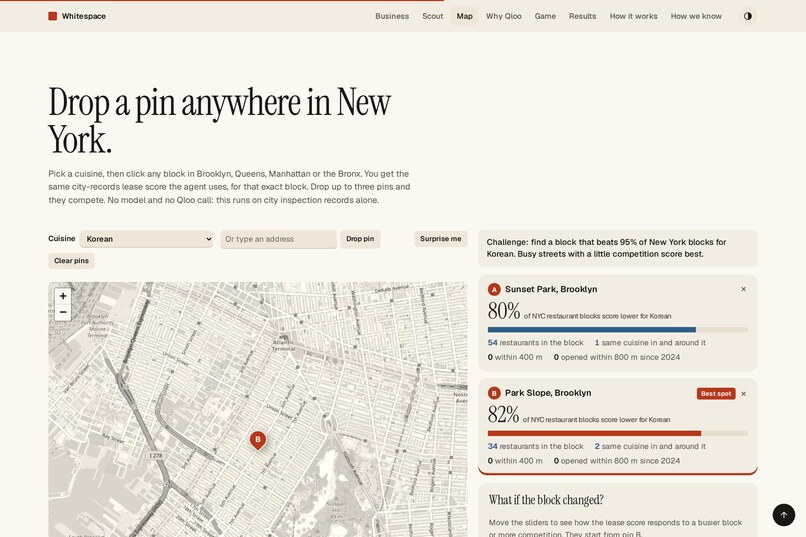Screen dimensions: 806x537
Task: Click the Best spot badge
Action: click(x=716, y=394)
